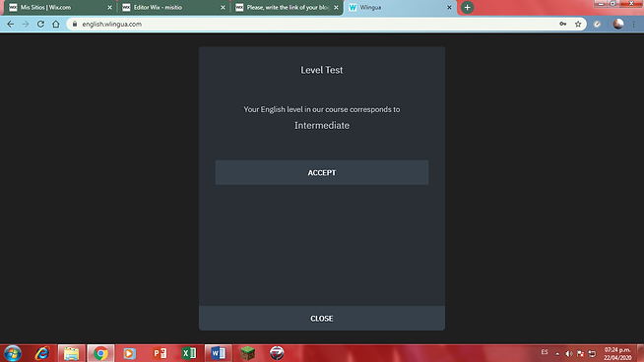Close the Wlingua tab

[449, 8]
